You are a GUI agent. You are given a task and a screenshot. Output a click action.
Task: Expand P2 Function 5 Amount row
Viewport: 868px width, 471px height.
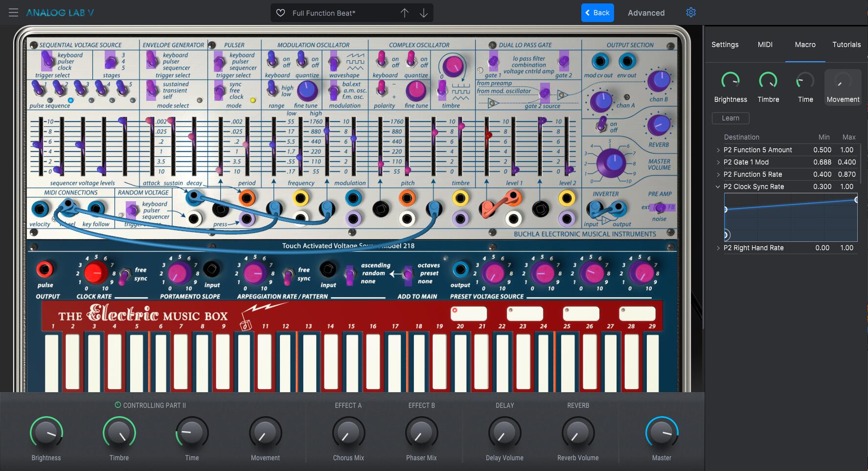pyautogui.click(x=718, y=150)
